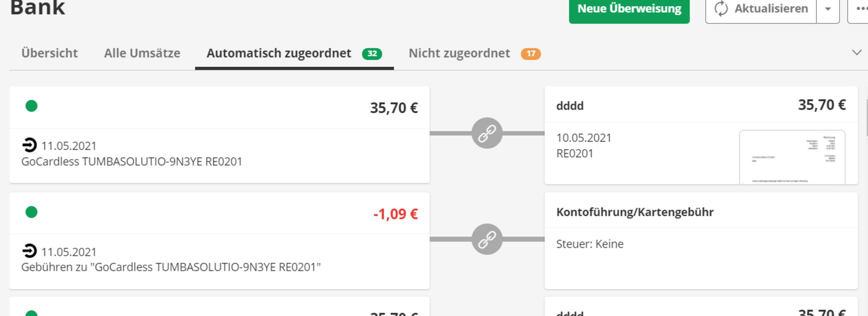The image size is (868, 316).
Task: Click the link icon for the -1,09 € fee
Action: point(487,239)
